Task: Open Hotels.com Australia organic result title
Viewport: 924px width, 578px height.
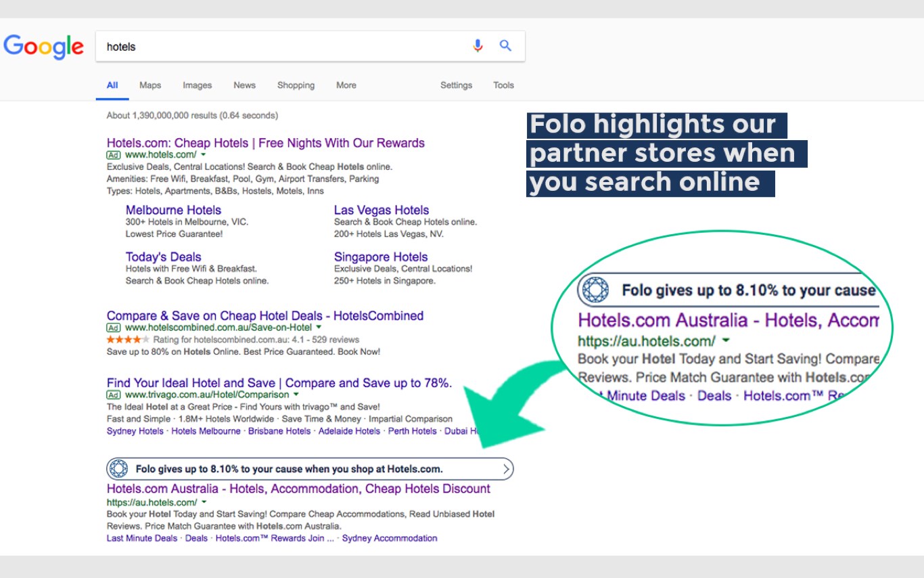Action: pyautogui.click(x=298, y=489)
